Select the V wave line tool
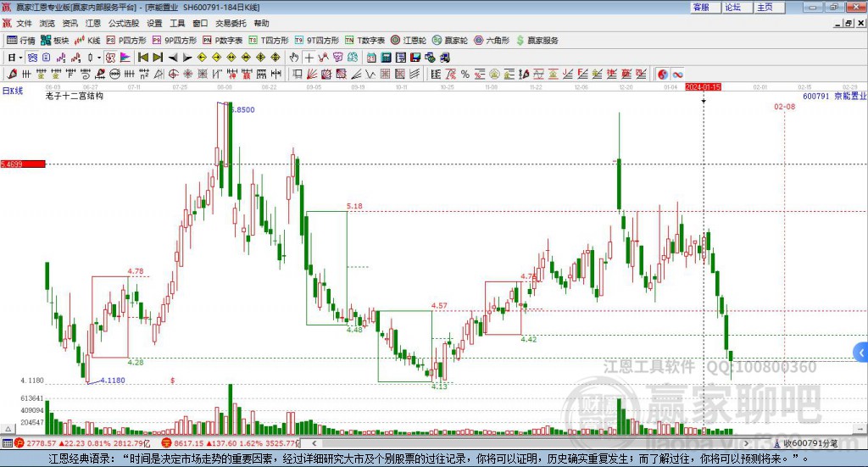 [x=370, y=74]
